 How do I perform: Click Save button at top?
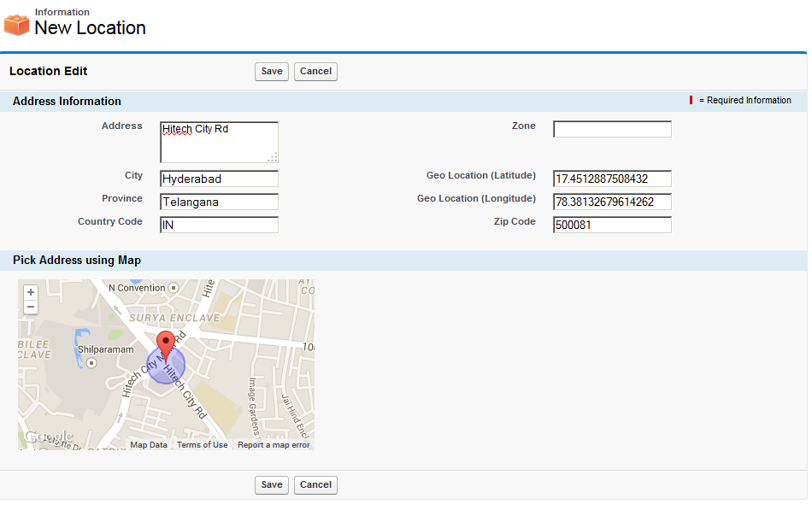271,72
